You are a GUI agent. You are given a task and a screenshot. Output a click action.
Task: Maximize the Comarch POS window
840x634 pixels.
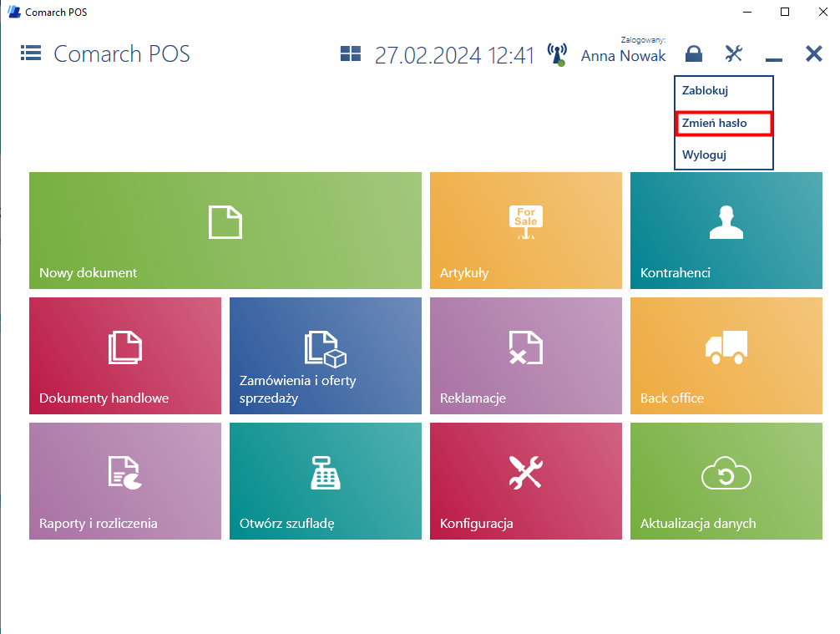(x=785, y=12)
